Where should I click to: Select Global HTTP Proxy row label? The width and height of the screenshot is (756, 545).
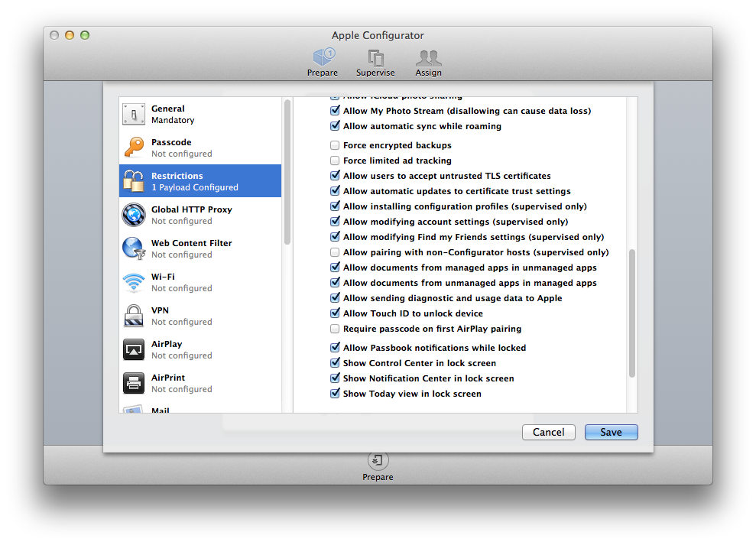(191, 209)
